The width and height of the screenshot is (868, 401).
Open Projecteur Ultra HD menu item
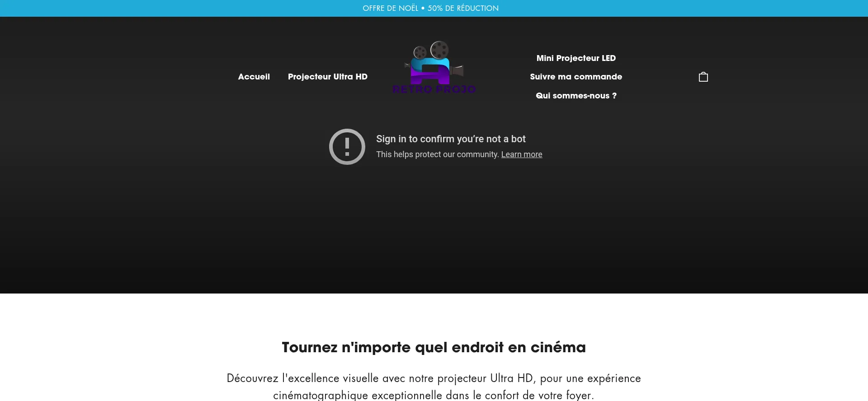328,77
